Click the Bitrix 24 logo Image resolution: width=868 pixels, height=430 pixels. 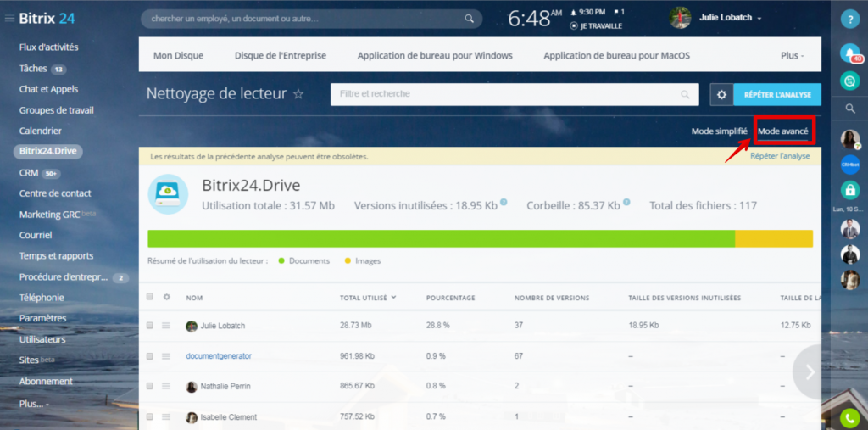coord(47,19)
